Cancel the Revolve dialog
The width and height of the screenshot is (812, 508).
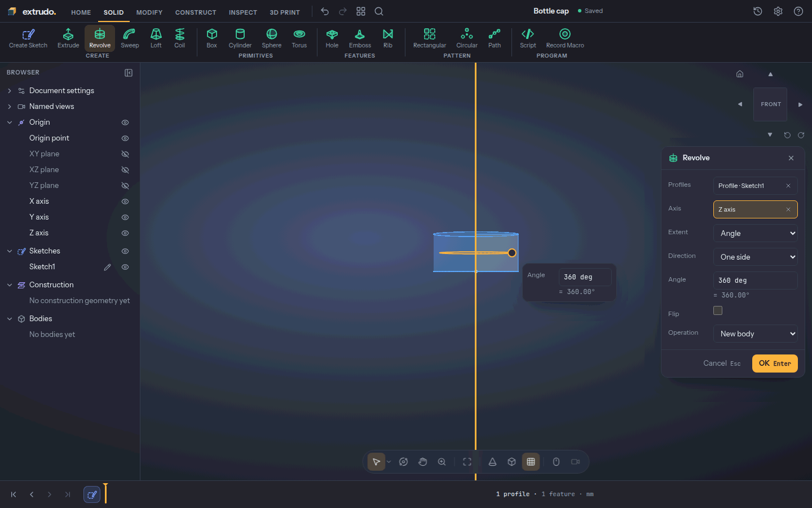click(x=722, y=364)
